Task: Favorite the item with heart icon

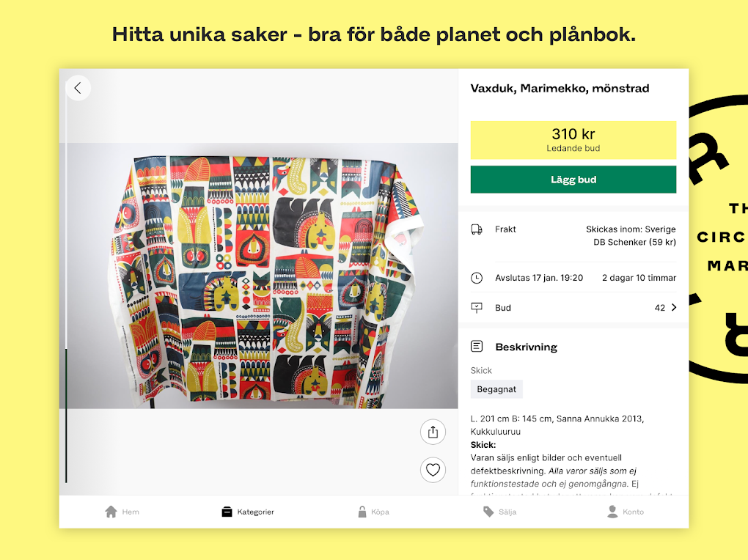Action: [433, 470]
